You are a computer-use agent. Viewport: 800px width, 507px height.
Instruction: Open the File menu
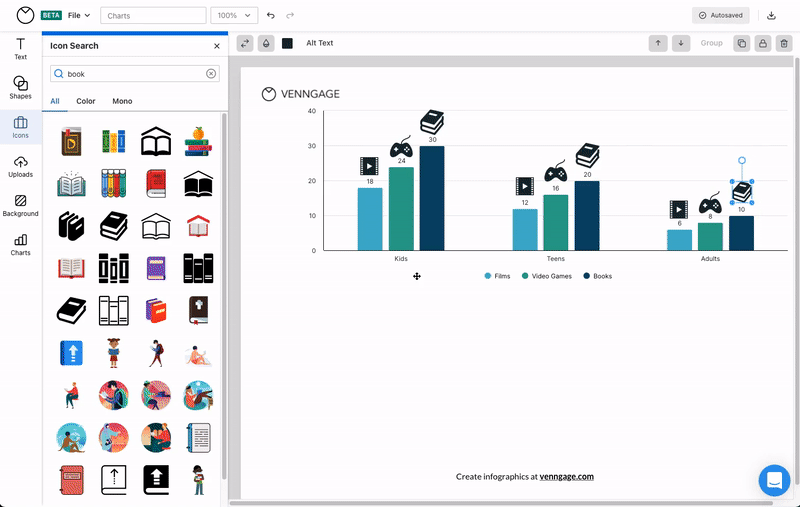tap(79, 15)
